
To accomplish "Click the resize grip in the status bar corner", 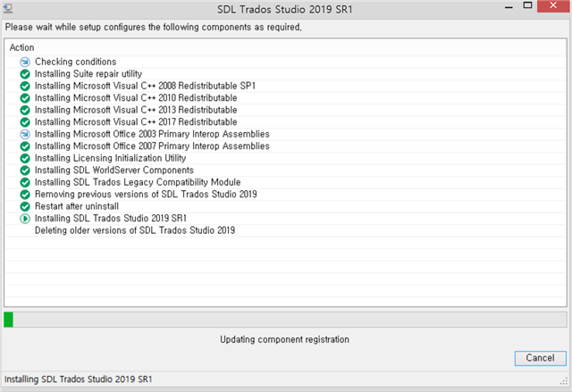I will tap(564, 380).
